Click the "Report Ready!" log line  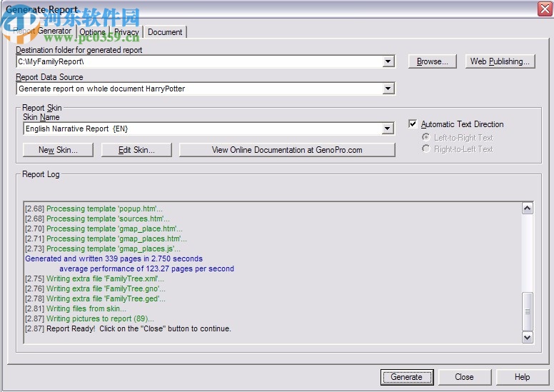click(x=128, y=328)
